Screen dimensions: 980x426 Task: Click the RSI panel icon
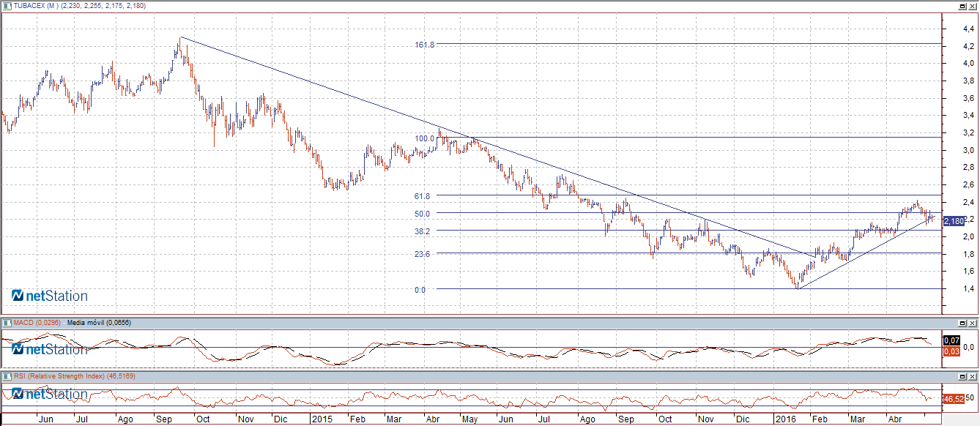click(x=7, y=375)
